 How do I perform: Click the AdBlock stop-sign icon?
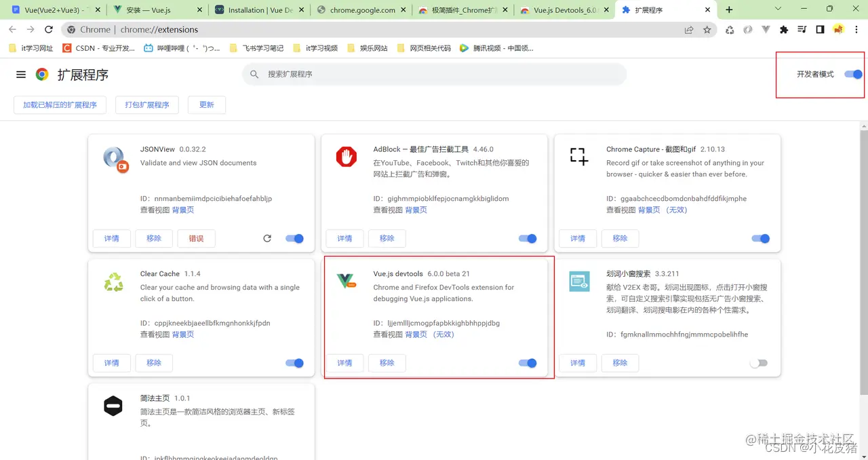[347, 156]
